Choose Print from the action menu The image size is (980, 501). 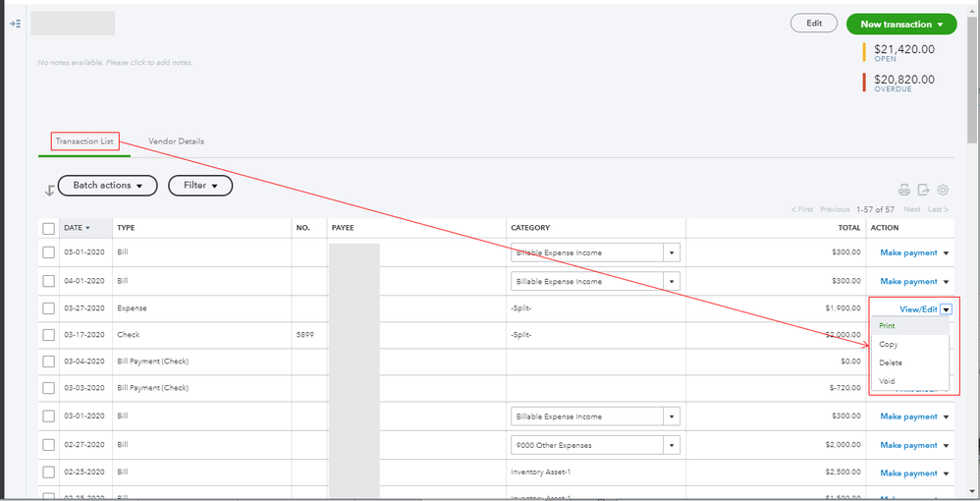(887, 326)
